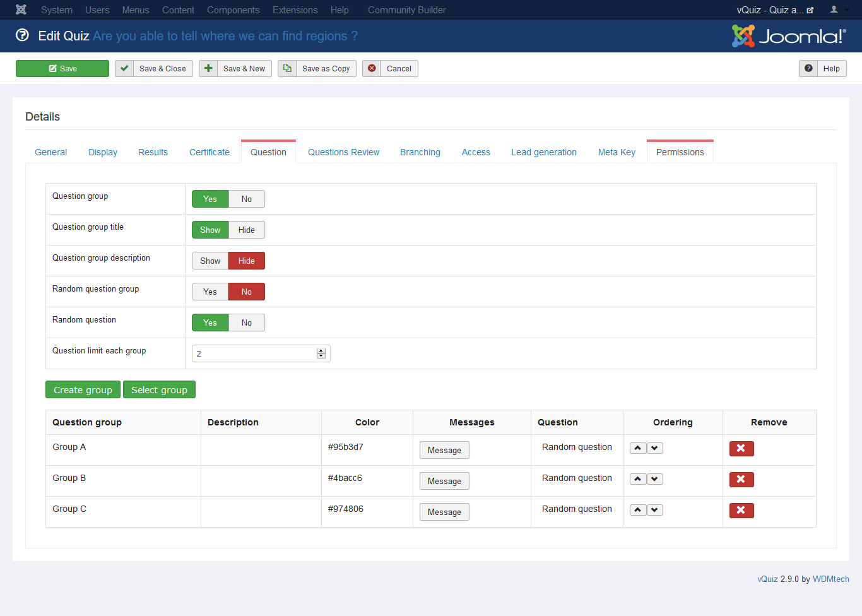Move Group C down in ordering
This screenshot has height=616, width=862.
click(x=655, y=511)
